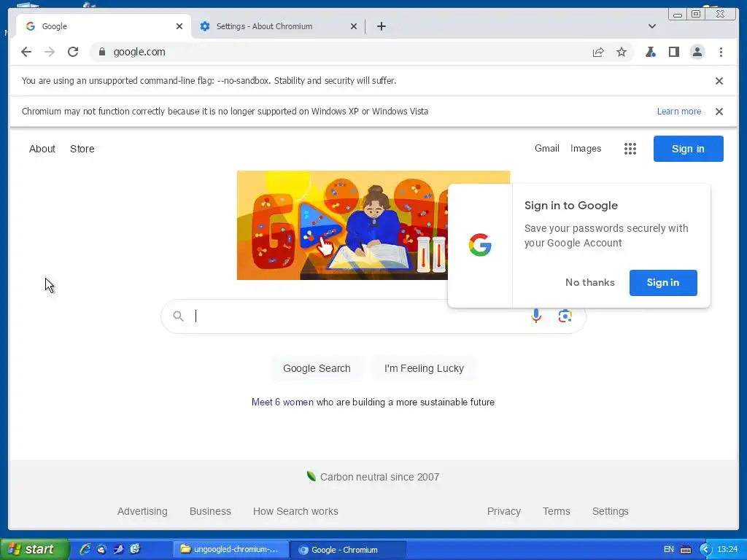
Task: Click Carbon neutral since 2007 link
Action: click(379, 477)
